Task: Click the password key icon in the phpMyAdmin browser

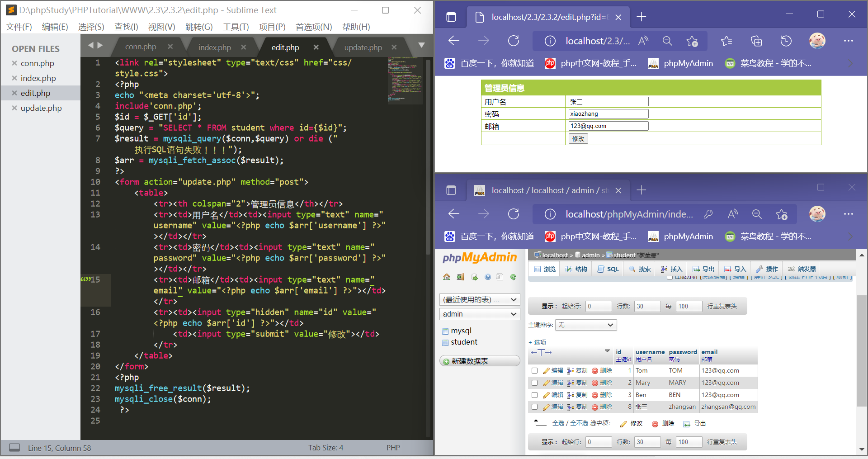Action: tap(708, 214)
